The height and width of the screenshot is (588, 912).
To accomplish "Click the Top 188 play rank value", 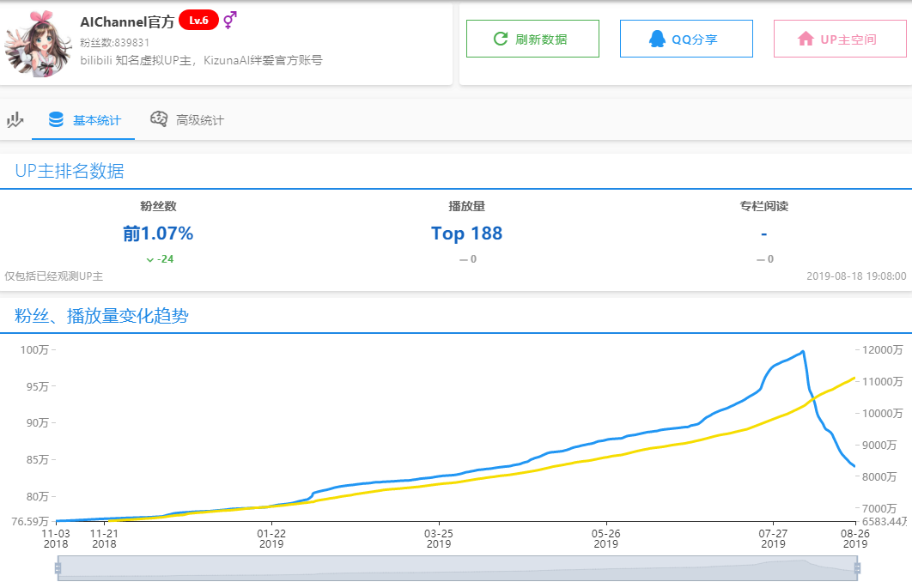I will pos(466,233).
